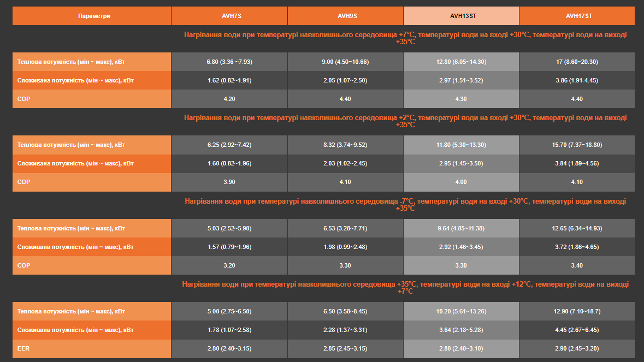
Task: Choose the AVH17ST column header
Action: click(577, 16)
